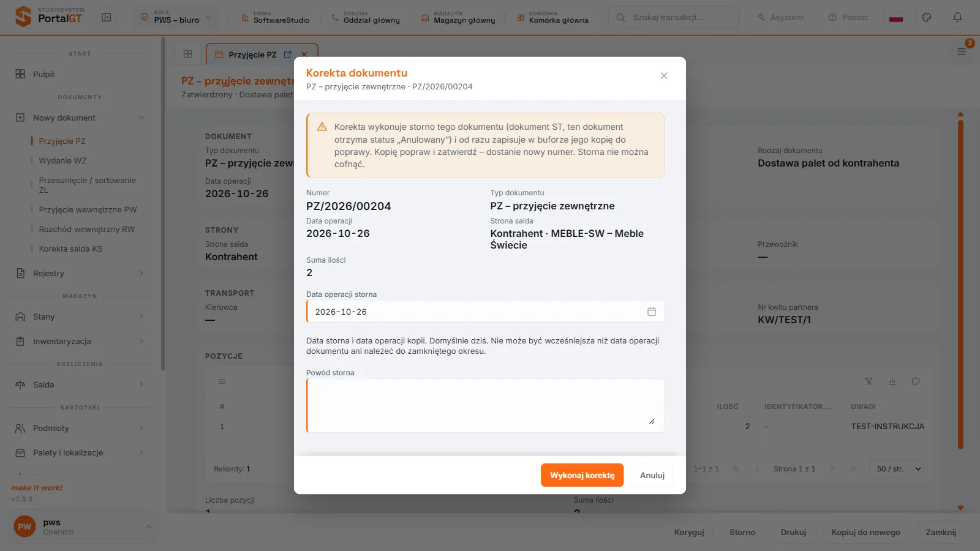Screen dimensions: 980x551
Task: Expand the Inwentaryzacja menu
Action: 80,341
